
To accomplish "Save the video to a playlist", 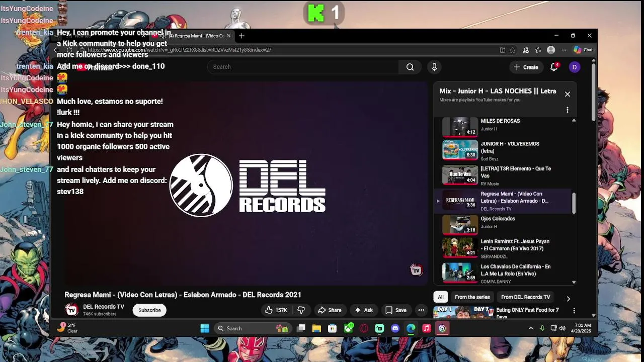I will coord(395,310).
